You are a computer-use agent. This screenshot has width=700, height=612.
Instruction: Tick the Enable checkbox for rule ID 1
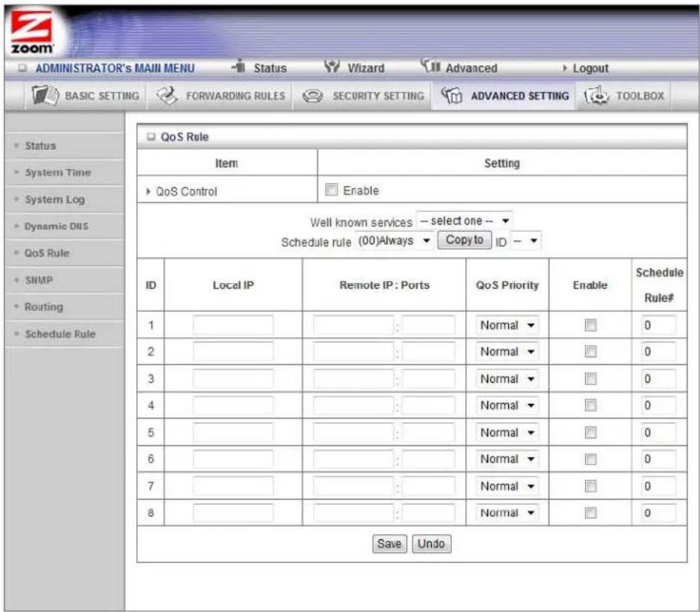[590, 325]
